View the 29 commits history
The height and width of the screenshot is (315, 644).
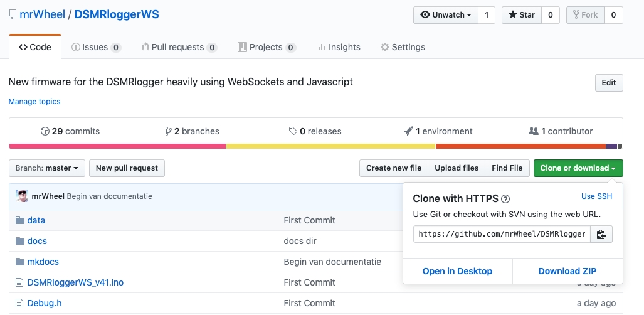[70, 131]
